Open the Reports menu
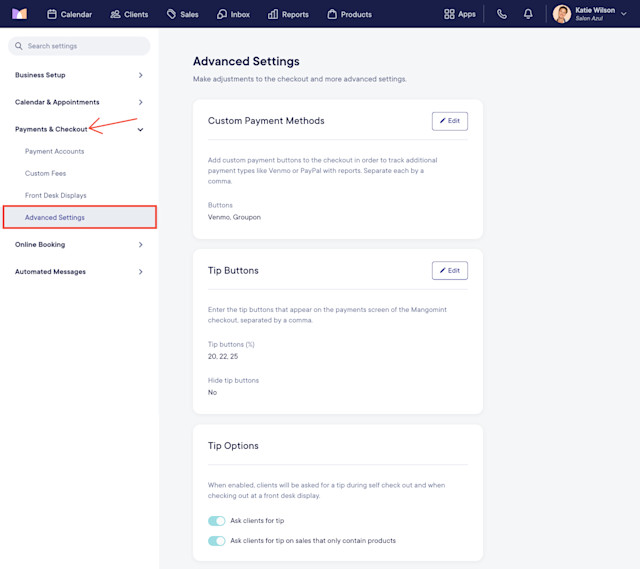The image size is (640, 569). tap(288, 14)
